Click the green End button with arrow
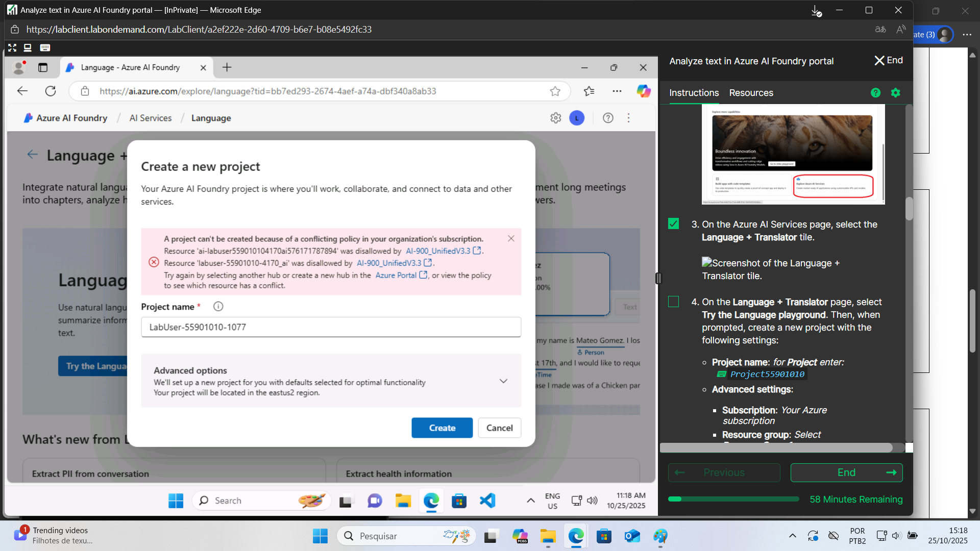Viewport: 980px width, 551px height. pos(846,473)
